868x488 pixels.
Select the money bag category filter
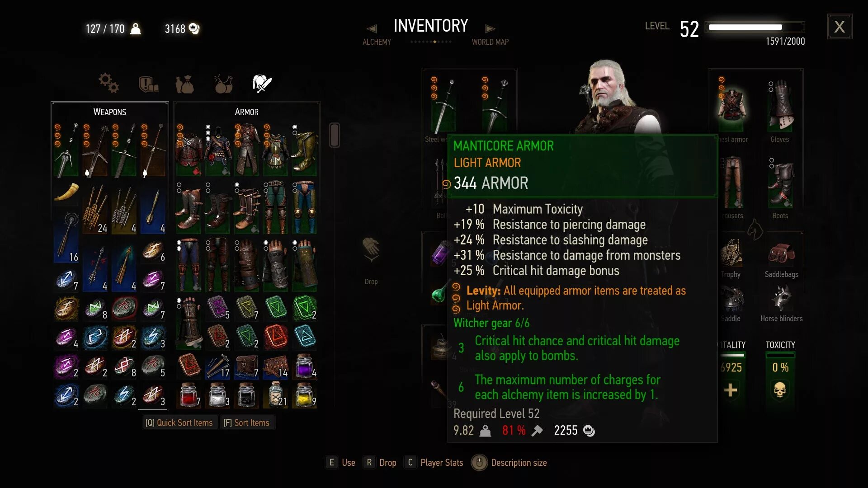(x=184, y=84)
